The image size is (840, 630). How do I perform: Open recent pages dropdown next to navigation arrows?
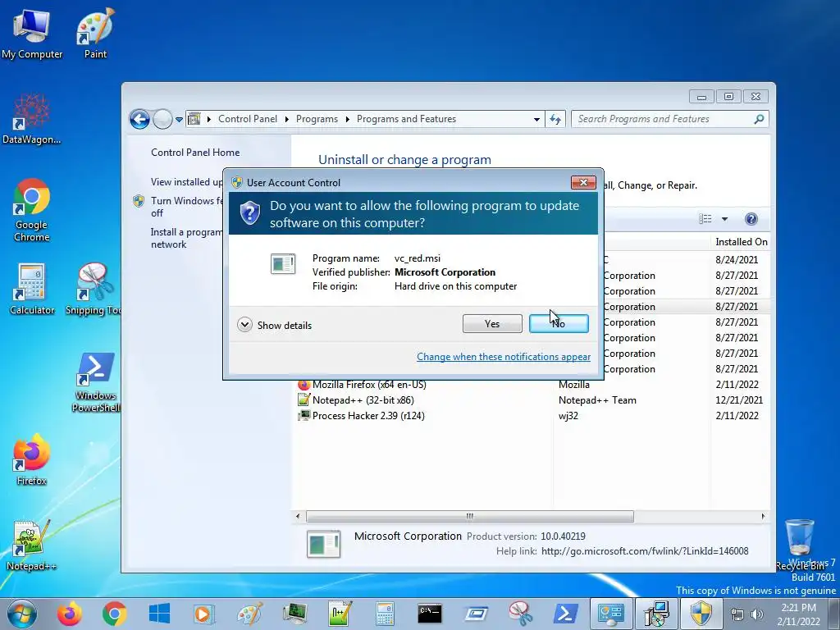pos(179,120)
